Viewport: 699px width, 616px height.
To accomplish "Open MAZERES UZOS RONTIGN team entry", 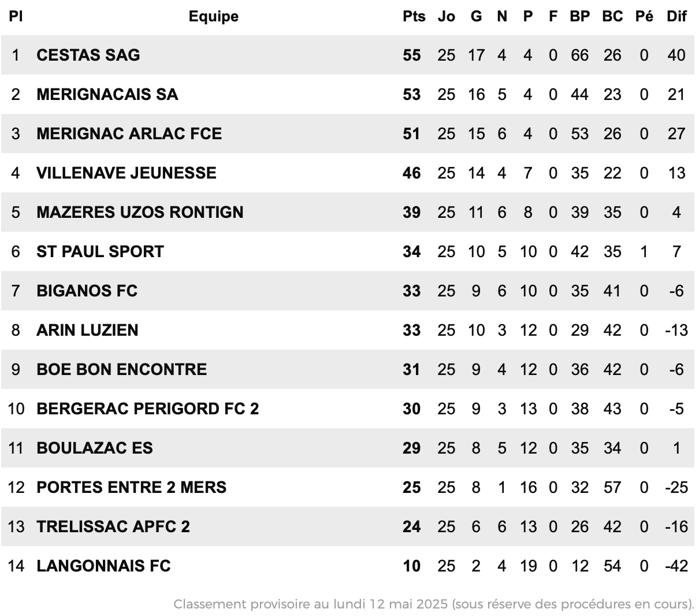I will (140, 212).
